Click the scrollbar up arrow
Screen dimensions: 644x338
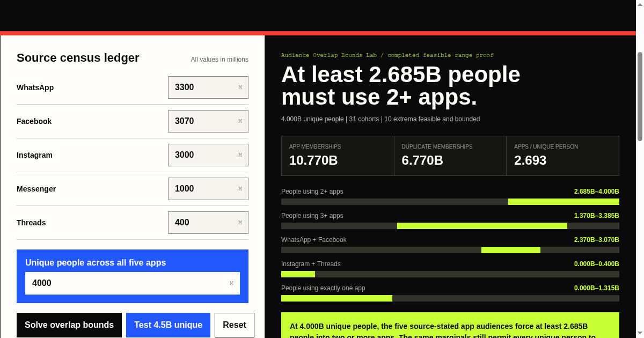[x=640, y=4]
